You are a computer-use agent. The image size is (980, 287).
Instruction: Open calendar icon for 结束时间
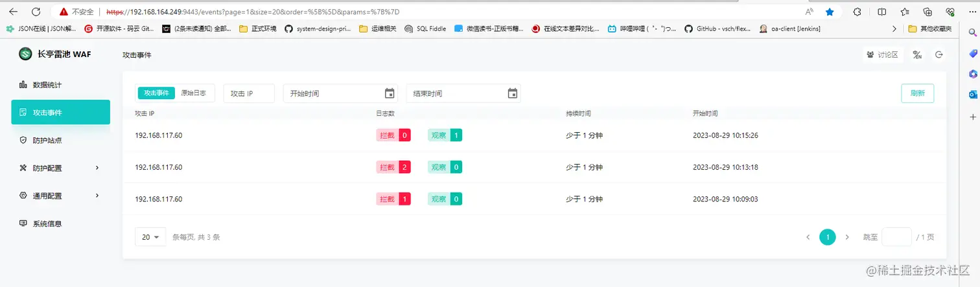click(512, 93)
